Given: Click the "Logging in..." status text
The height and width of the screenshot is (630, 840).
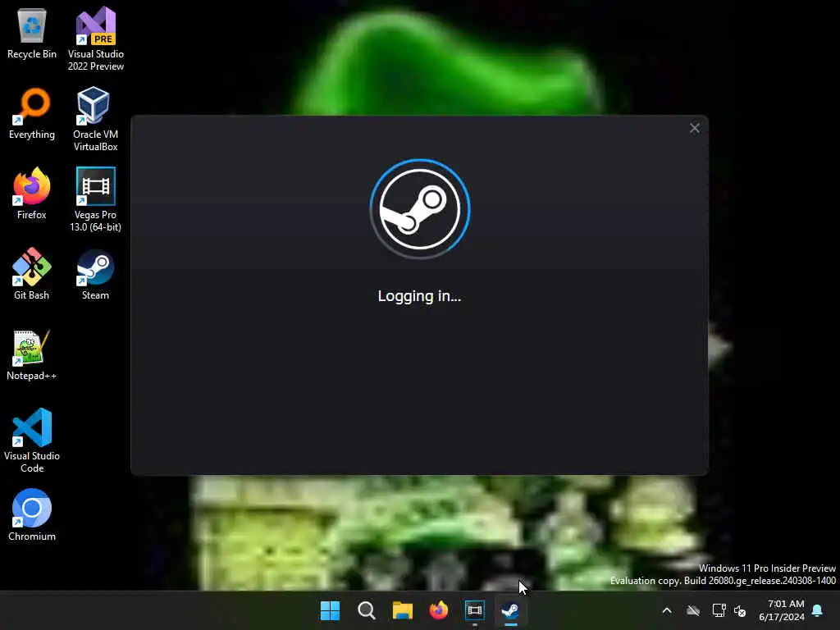Looking at the screenshot, I should click(x=419, y=296).
